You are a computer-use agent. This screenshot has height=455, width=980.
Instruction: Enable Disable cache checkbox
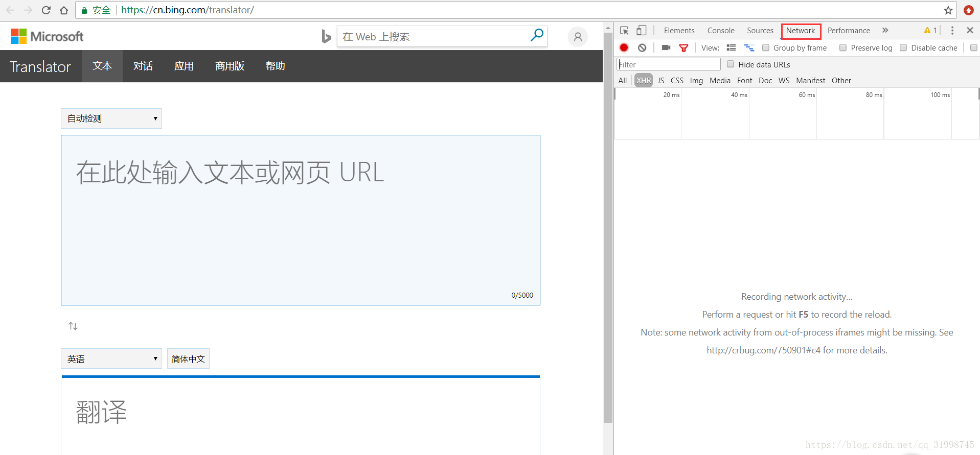pos(903,47)
